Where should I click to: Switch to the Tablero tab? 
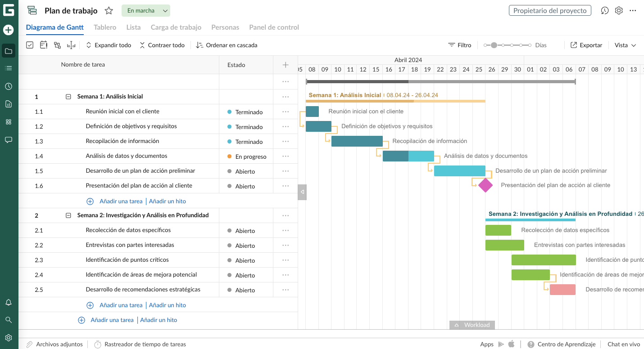105,27
